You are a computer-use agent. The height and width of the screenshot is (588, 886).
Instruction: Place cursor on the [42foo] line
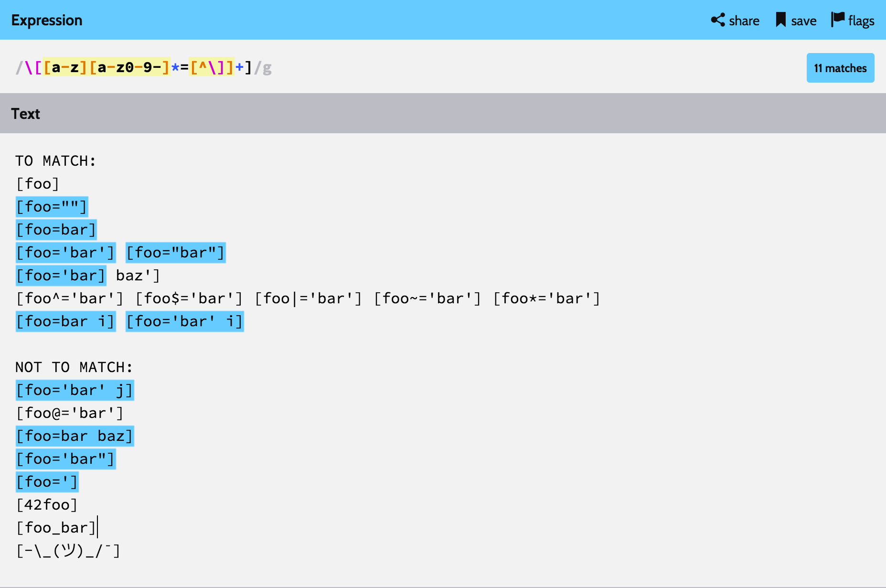pos(47,505)
